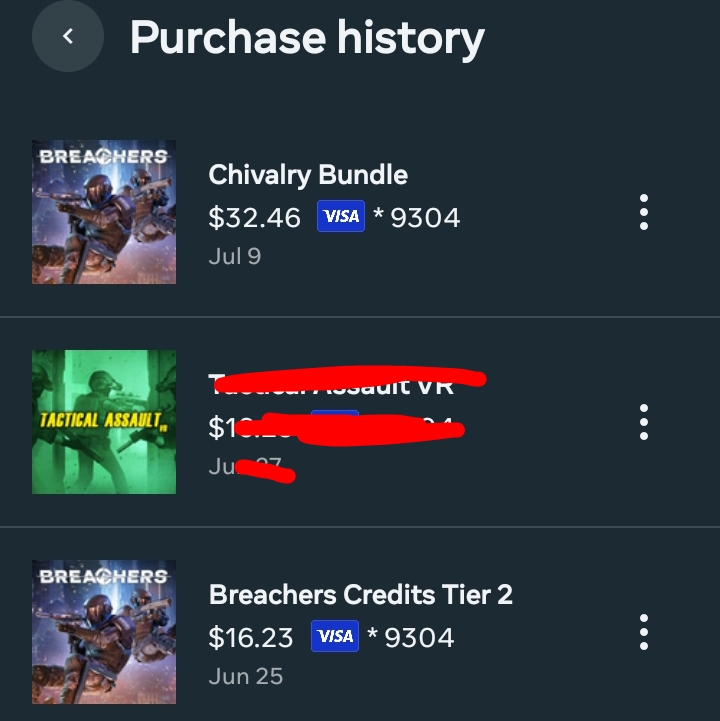
Task: Open the Breachers thumbnail for Credits Tier 2
Action: point(104,632)
